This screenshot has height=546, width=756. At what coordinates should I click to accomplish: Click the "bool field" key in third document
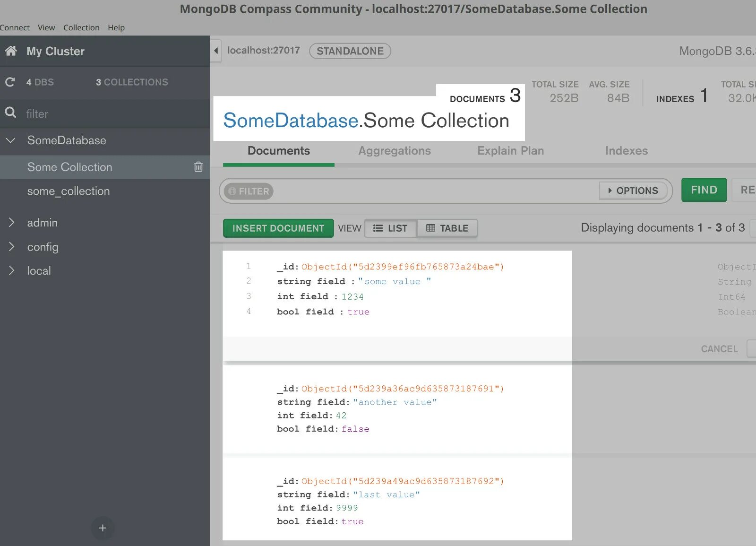[x=306, y=521]
